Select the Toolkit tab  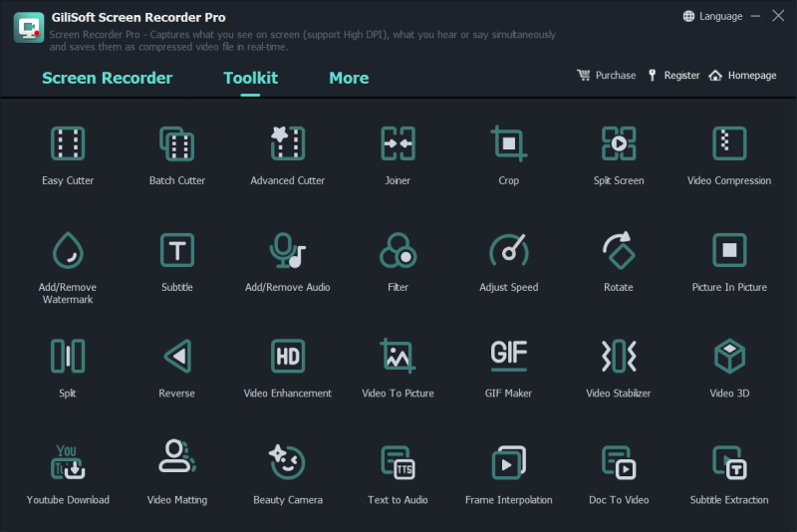(x=251, y=78)
